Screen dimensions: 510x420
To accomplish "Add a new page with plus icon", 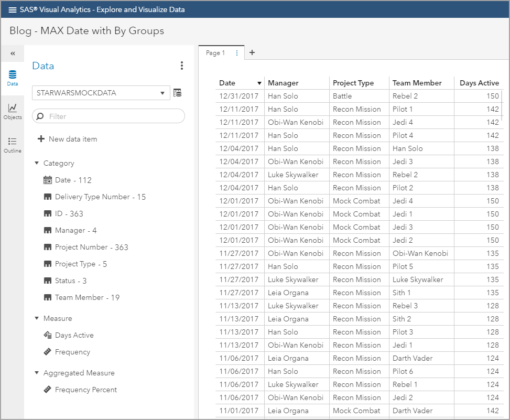I will coord(252,52).
